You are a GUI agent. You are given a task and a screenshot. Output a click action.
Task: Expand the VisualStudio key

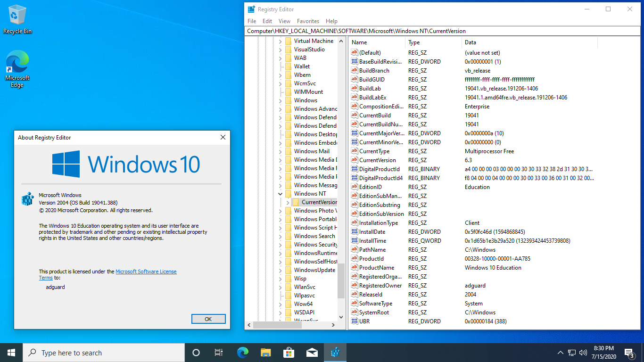coord(281,49)
